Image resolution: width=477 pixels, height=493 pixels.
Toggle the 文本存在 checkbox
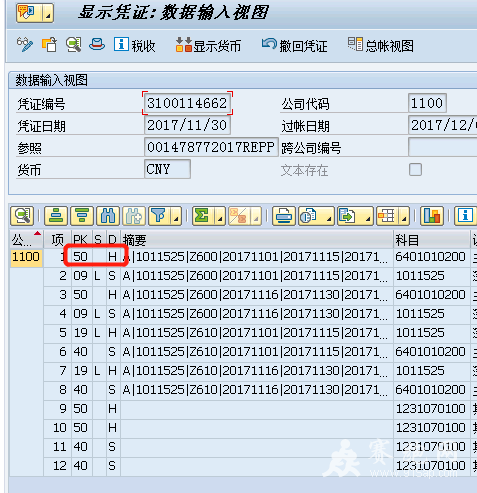415,170
